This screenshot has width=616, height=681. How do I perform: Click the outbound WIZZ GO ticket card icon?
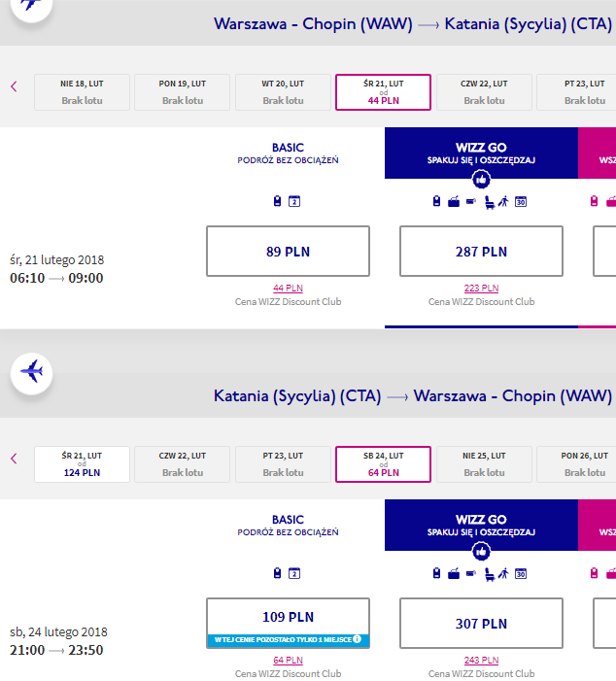(x=471, y=201)
